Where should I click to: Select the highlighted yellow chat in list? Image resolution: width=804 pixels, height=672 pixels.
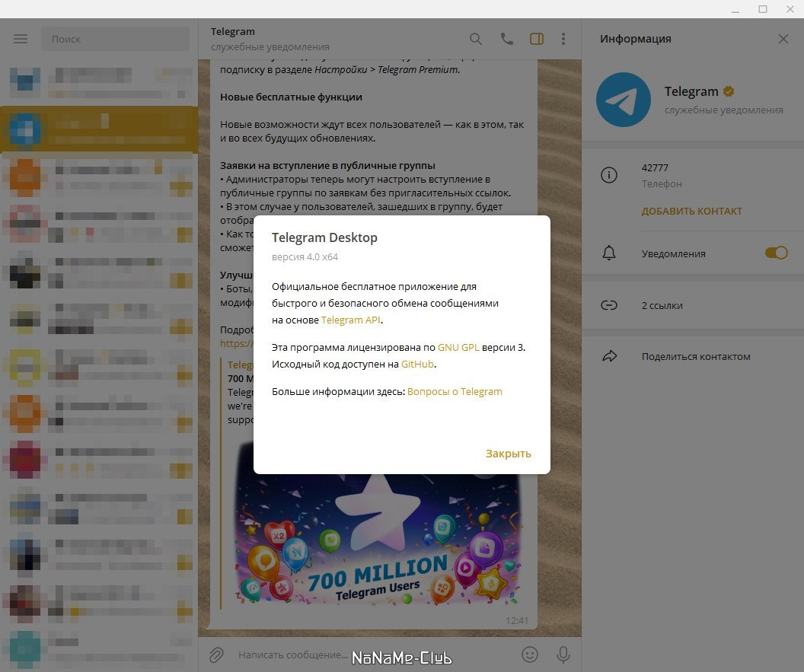[99, 129]
